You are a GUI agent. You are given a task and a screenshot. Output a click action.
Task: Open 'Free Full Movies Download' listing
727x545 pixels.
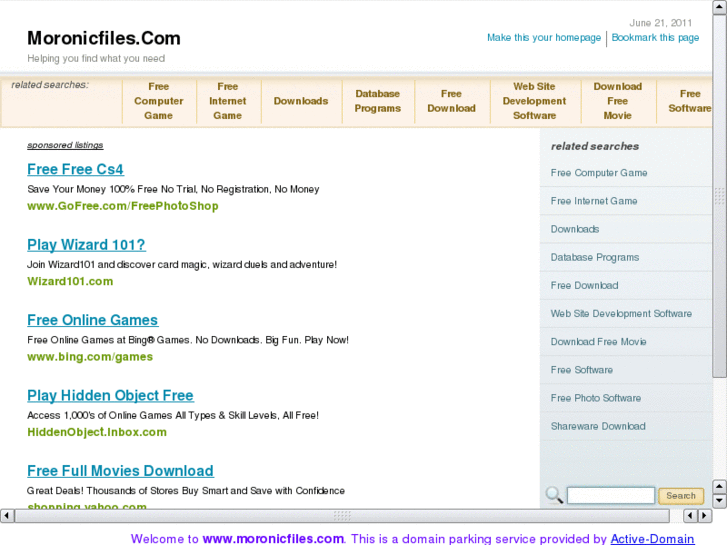pos(120,471)
